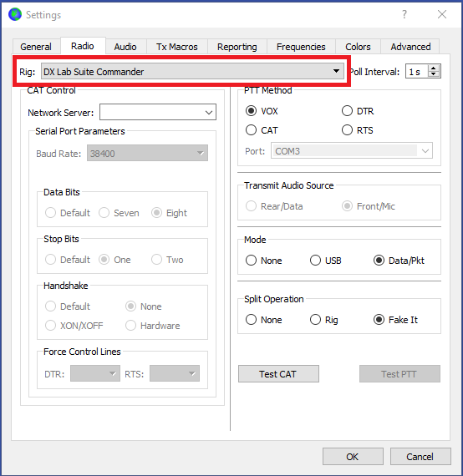Open the PTT Port COM3 dropdown

[x=352, y=151]
